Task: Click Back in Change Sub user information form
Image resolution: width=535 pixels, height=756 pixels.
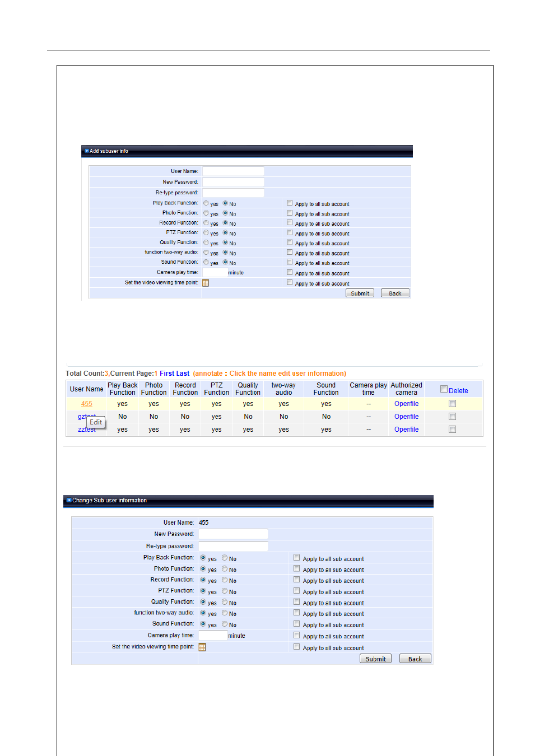Action: (415, 659)
